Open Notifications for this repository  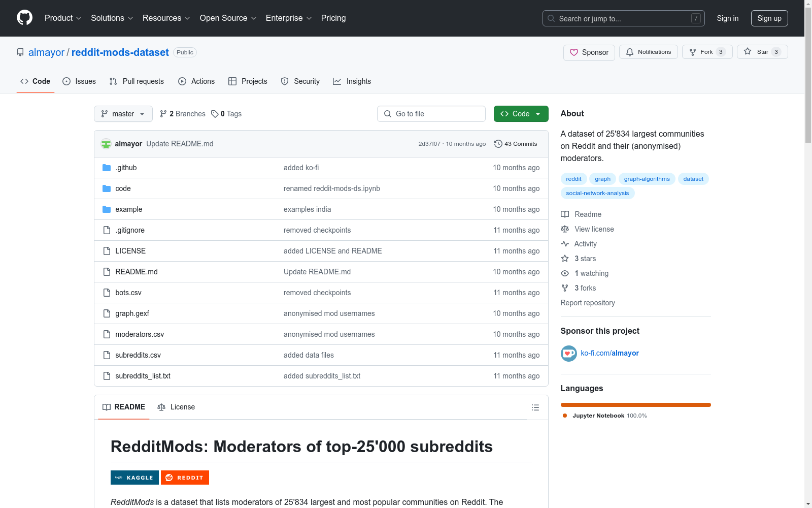[x=648, y=52]
